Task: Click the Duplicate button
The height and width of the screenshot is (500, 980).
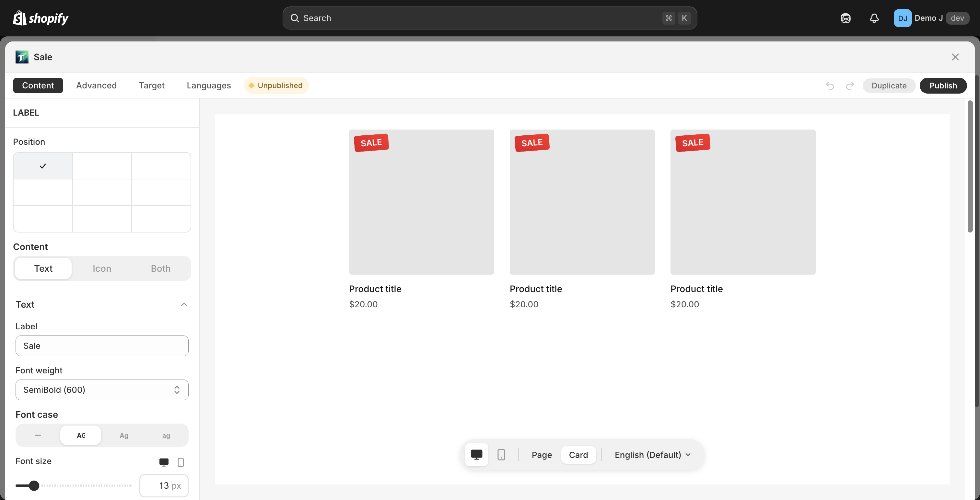Action: (x=889, y=85)
